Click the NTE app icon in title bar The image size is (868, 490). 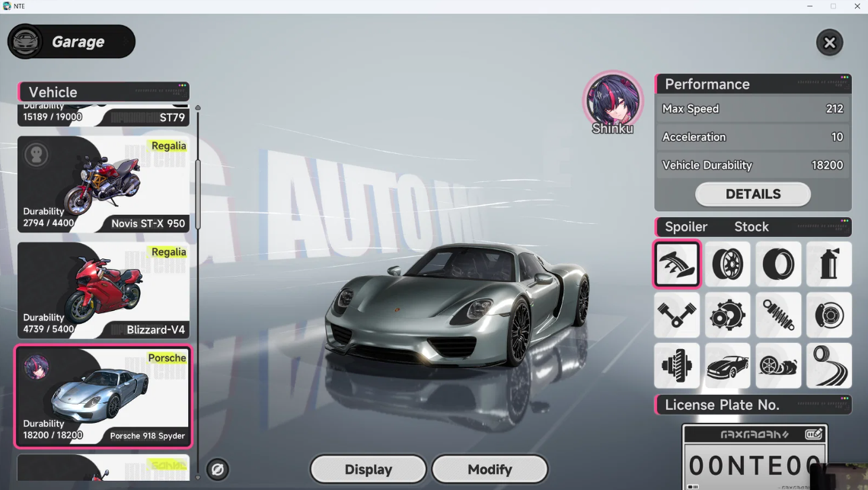point(7,6)
